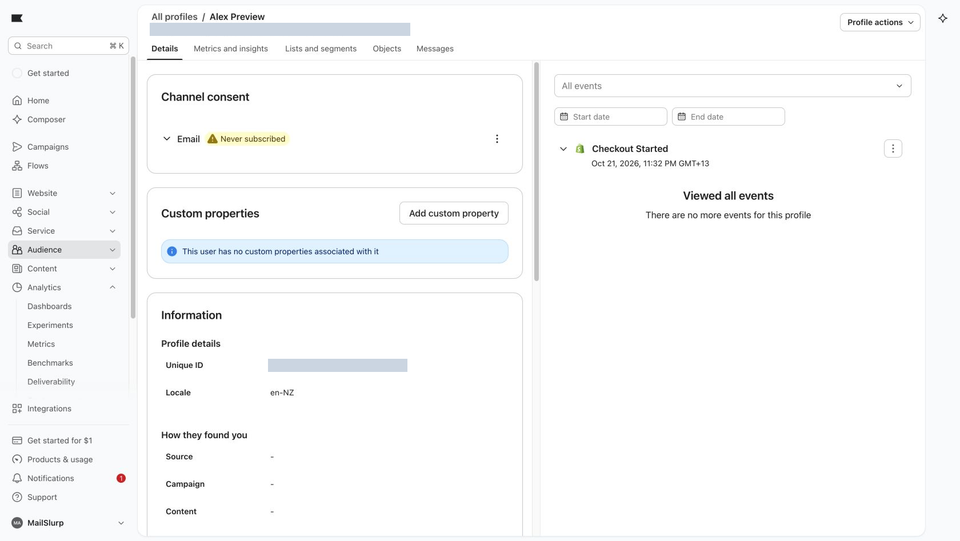Switch to the Messages tab
Image resolution: width=960 pixels, height=541 pixels.
[x=435, y=49]
